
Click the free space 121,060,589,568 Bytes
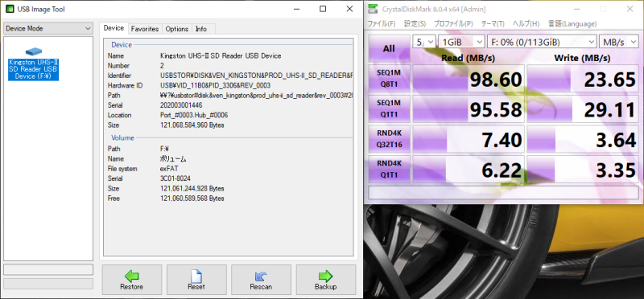click(x=192, y=198)
